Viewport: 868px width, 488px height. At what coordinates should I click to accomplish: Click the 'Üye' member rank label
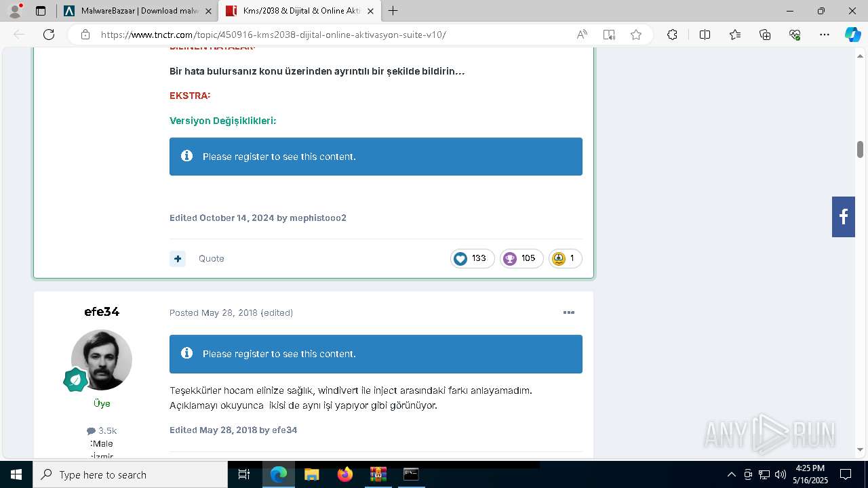[x=102, y=403]
